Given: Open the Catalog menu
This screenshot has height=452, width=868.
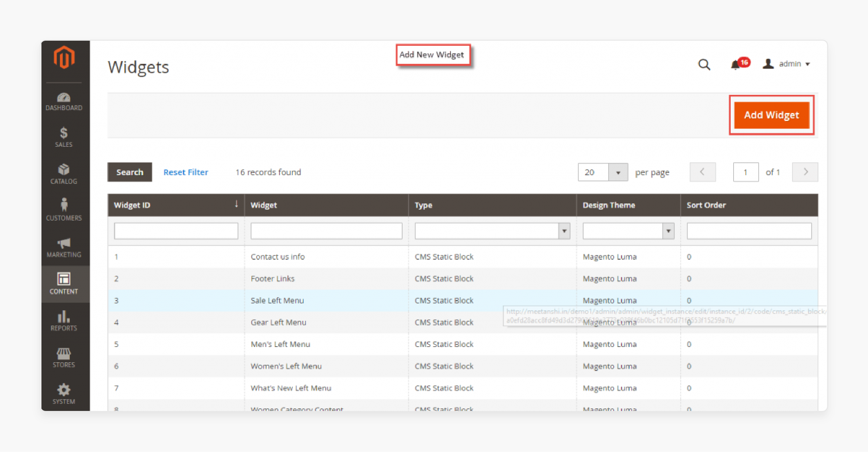Looking at the screenshot, I should [x=64, y=174].
